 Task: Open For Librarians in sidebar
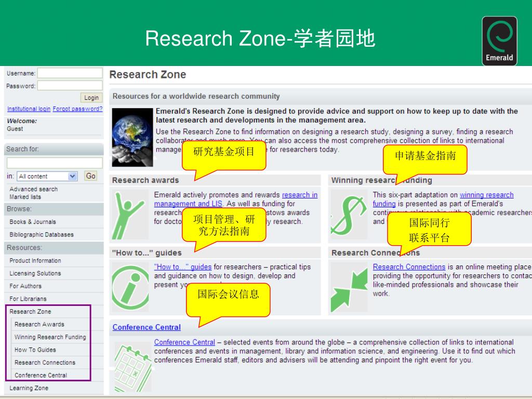(x=28, y=299)
